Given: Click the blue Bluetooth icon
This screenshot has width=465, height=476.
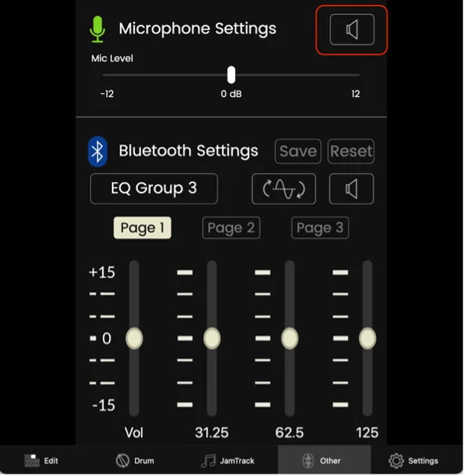Looking at the screenshot, I should pyautogui.click(x=98, y=151).
